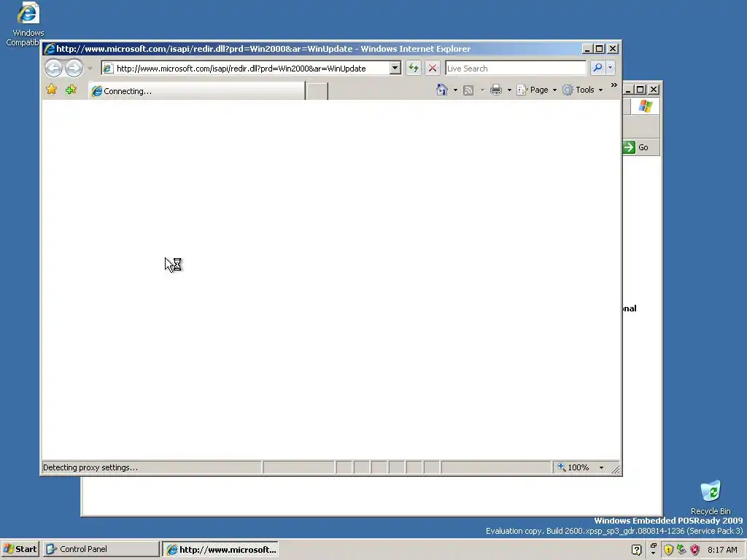
Task: Click the RSS Feeds icon
Action: coord(468,90)
